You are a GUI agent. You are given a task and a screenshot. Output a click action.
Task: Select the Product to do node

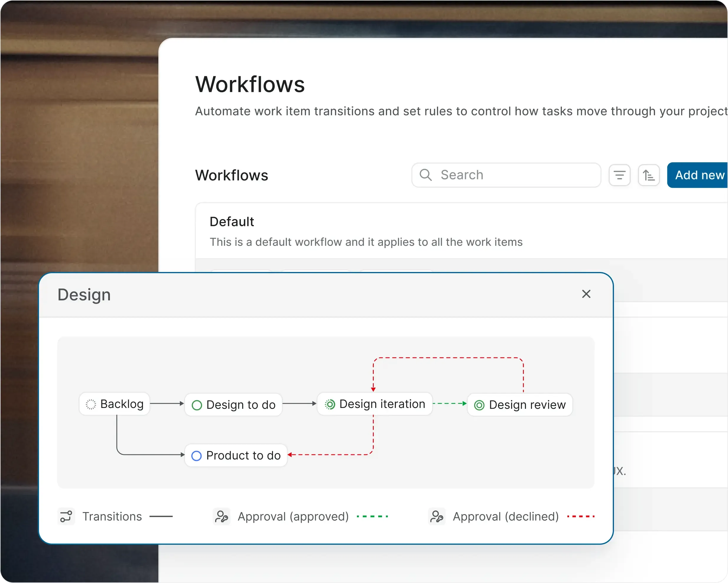[236, 455]
